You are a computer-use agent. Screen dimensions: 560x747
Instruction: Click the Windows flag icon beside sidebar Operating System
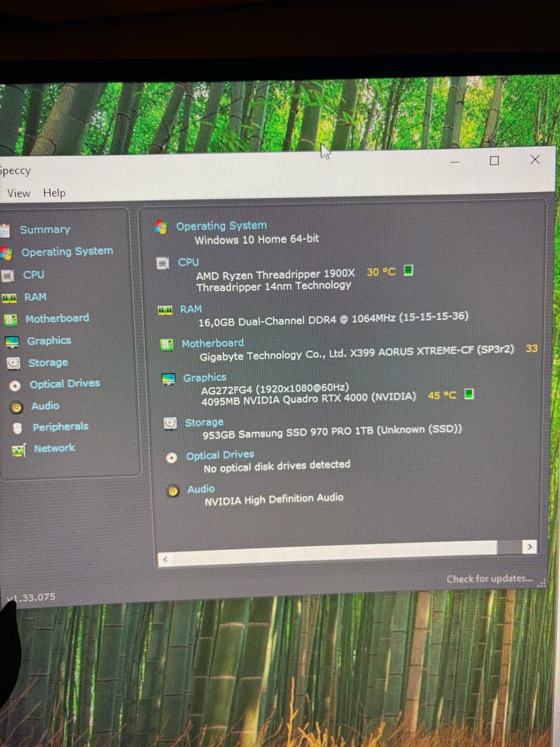(x=6, y=253)
